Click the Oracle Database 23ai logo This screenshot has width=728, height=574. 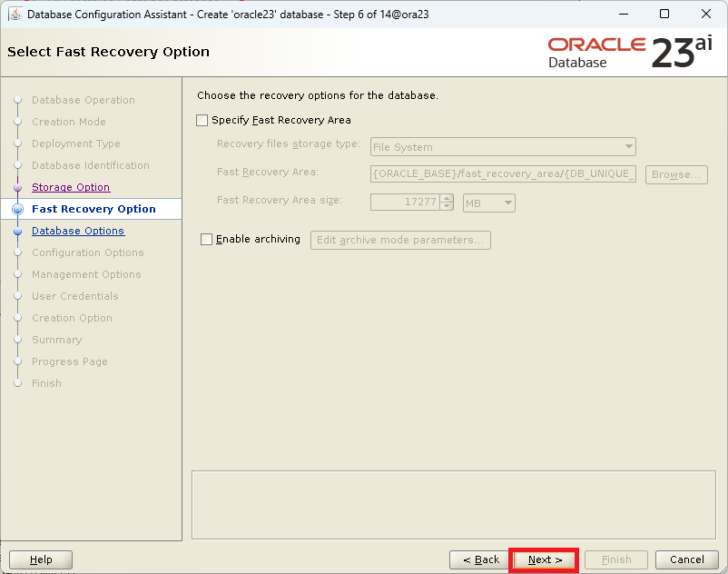630,52
